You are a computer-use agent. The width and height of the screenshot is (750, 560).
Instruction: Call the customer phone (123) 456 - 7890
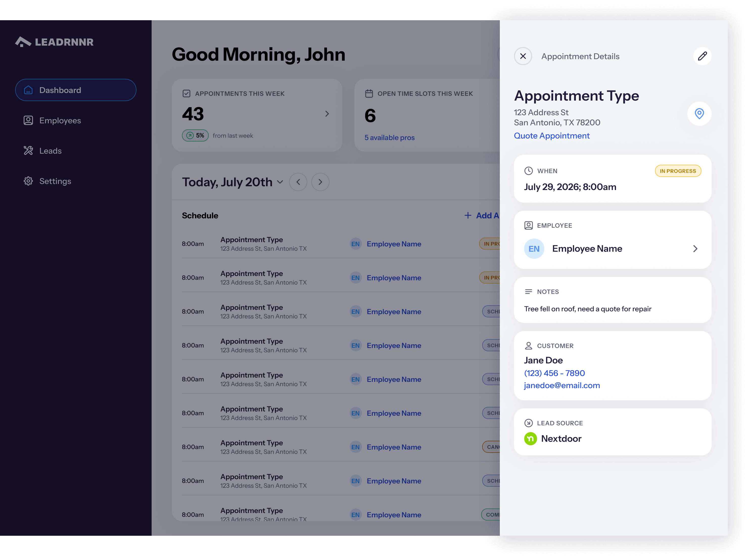click(x=554, y=373)
